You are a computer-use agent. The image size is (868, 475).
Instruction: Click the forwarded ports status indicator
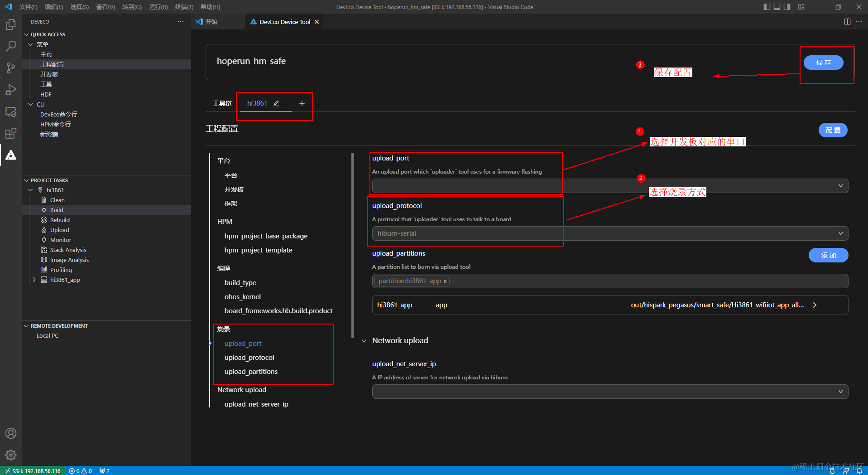tap(105, 471)
